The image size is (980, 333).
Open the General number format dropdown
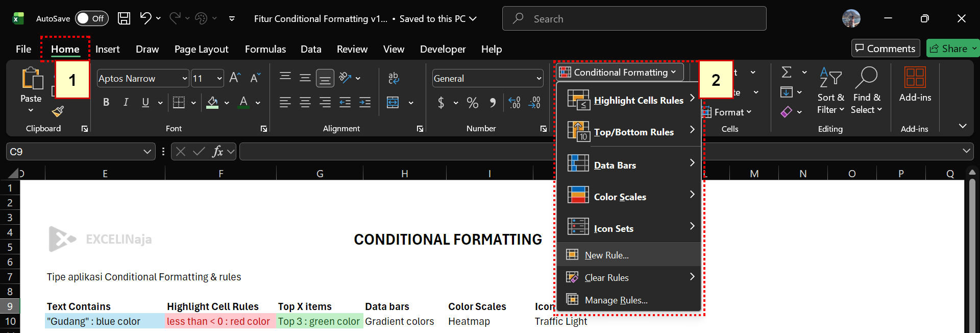point(538,78)
